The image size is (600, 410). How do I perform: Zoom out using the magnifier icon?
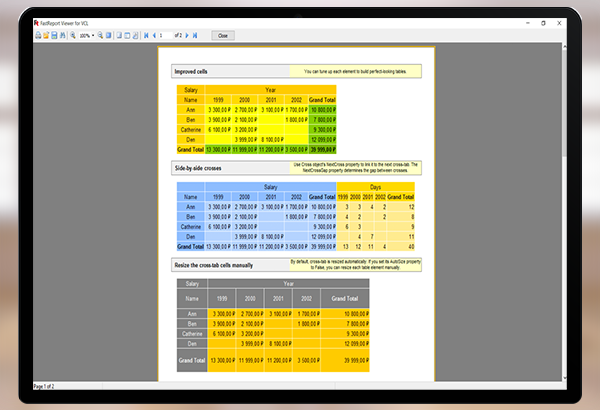point(100,35)
